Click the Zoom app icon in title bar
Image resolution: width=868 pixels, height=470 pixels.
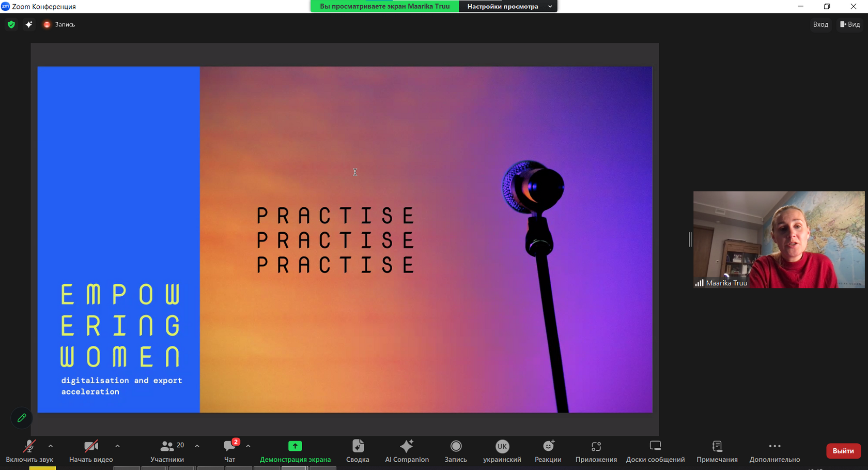click(5, 6)
